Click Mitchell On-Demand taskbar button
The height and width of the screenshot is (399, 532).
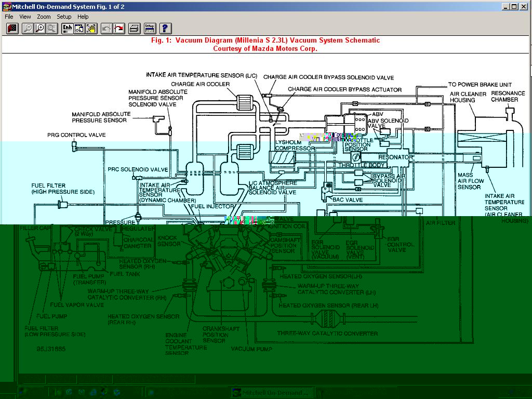point(271,392)
